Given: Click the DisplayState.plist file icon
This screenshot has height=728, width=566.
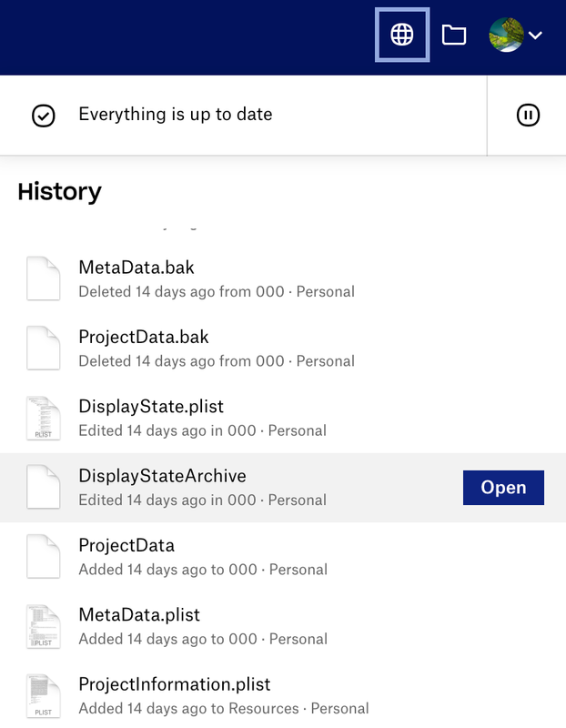Looking at the screenshot, I should pyautogui.click(x=44, y=418).
